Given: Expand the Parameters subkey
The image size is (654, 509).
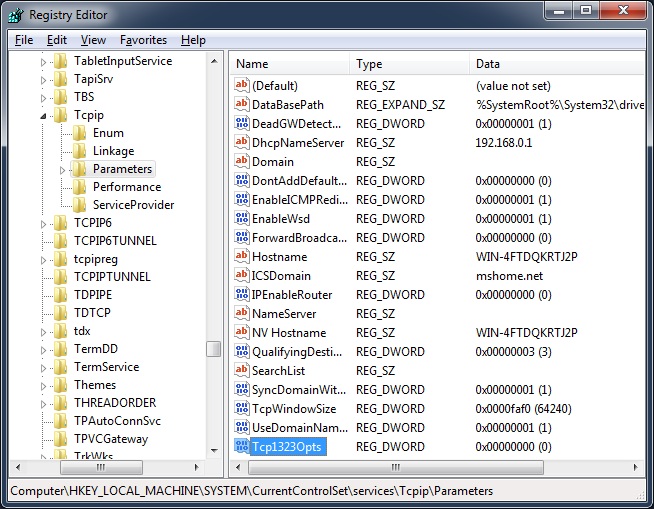Looking at the screenshot, I should tap(63, 170).
